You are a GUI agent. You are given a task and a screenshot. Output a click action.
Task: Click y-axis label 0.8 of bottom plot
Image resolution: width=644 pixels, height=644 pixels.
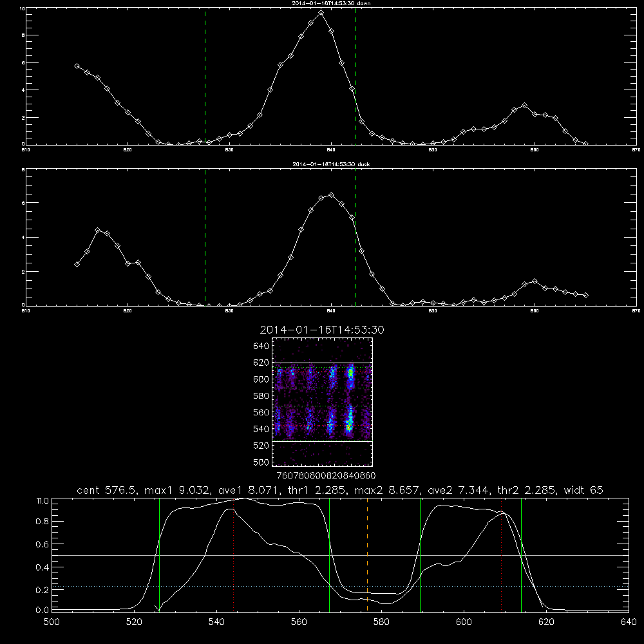pyautogui.click(x=43, y=522)
